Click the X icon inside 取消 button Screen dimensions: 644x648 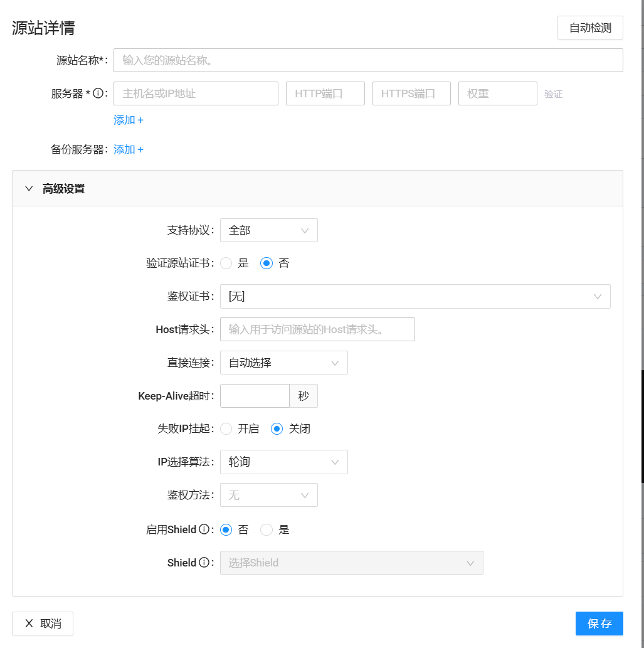tap(29, 623)
